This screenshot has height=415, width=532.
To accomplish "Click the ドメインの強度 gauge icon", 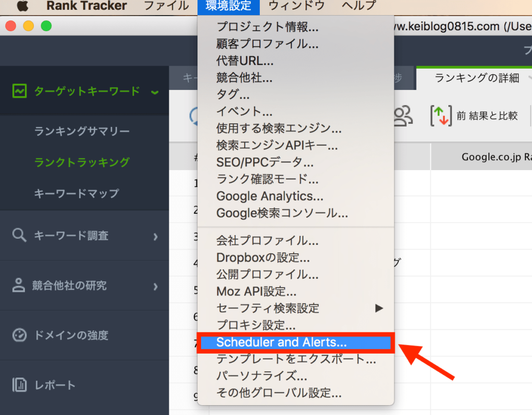I will [x=19, y=335].
